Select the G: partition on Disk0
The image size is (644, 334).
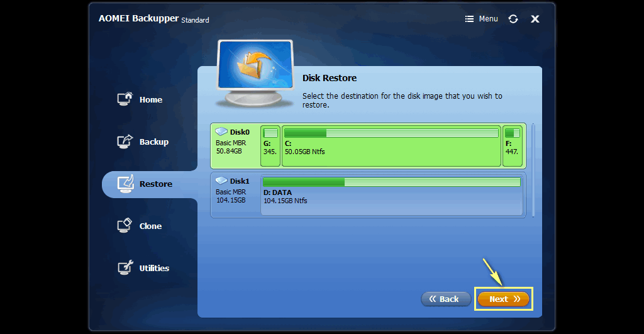pos(270,146)
